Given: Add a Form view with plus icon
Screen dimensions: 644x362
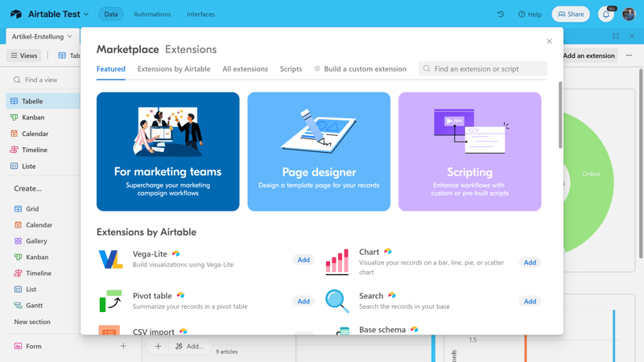Looking at the screenshot, I should pyautogui.click(x=123, y=346).
